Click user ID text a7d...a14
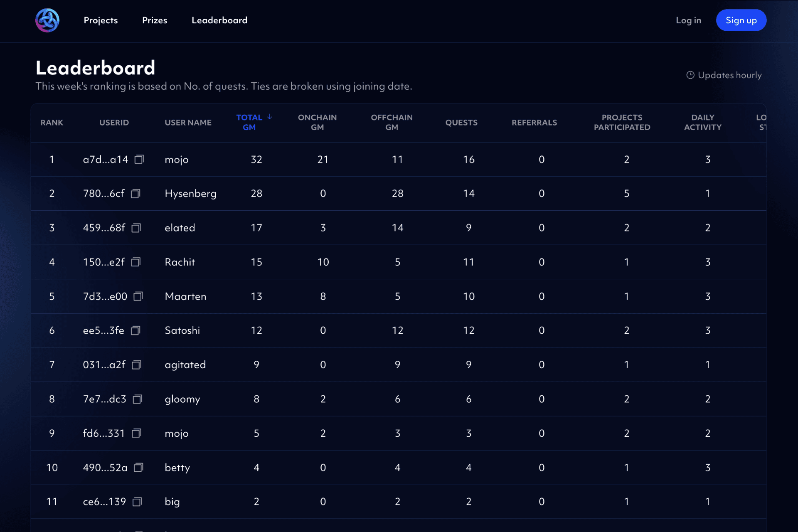Screen dimensions: 798x532 (106, 159)
